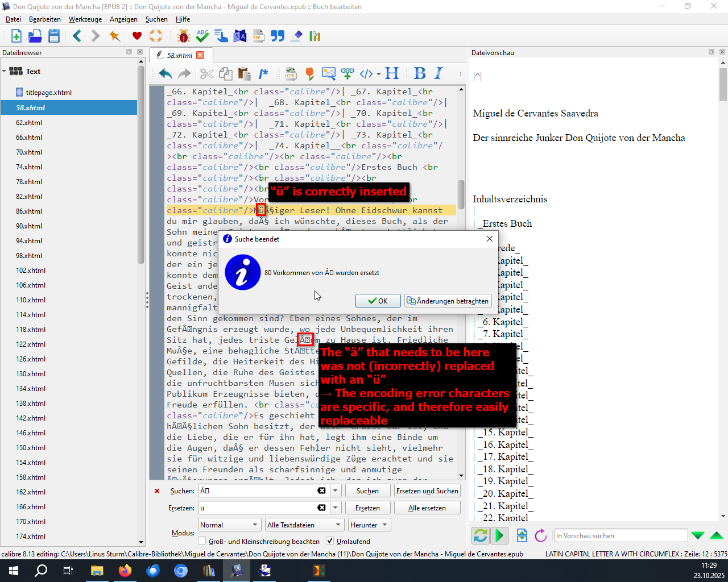Click the 'Alle ersetzen' button
Viewport: 728px width, 582px height.
(x=427, y=508)
